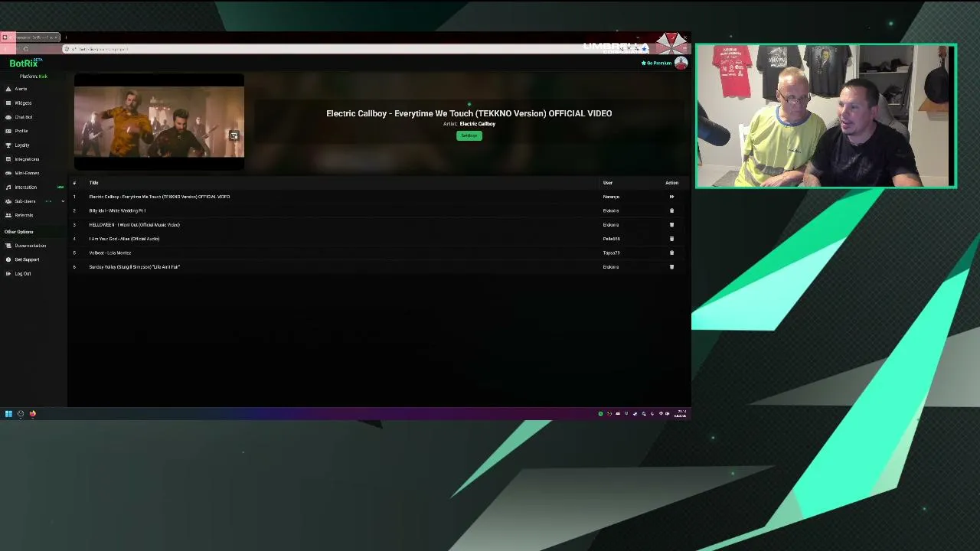Delete I Am Your God - Atlas request
This screenshot has height=551, width=980.
(x=671, y=239)
